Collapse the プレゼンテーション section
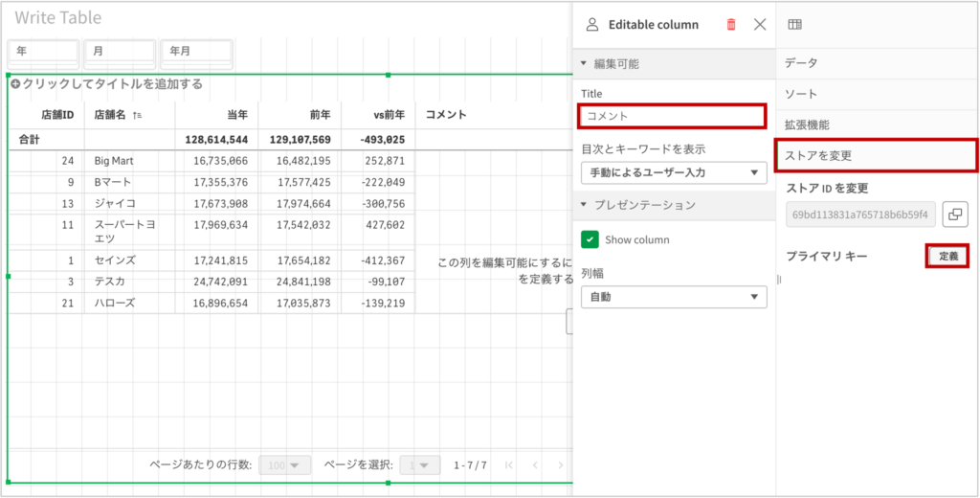Screen dimensions: 980x498 [x=585, y=205]
